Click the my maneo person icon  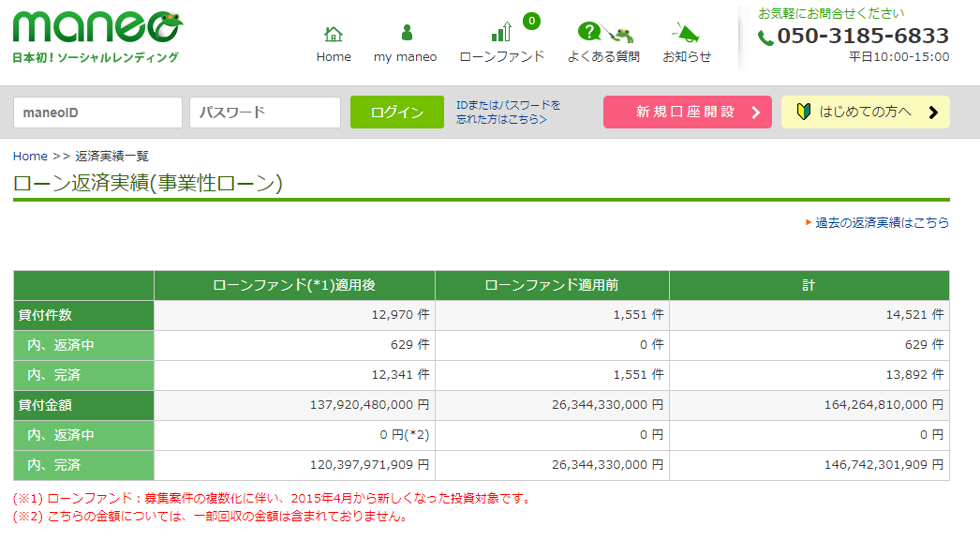pyautogui.click(x=407, y=32)
